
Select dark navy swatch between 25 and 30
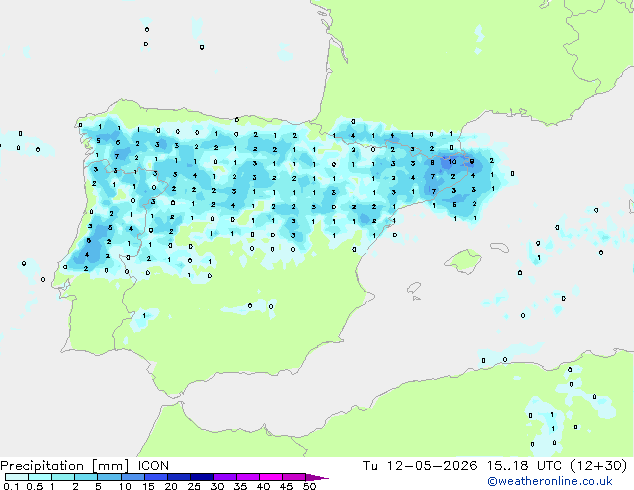[x=201, y=477]
